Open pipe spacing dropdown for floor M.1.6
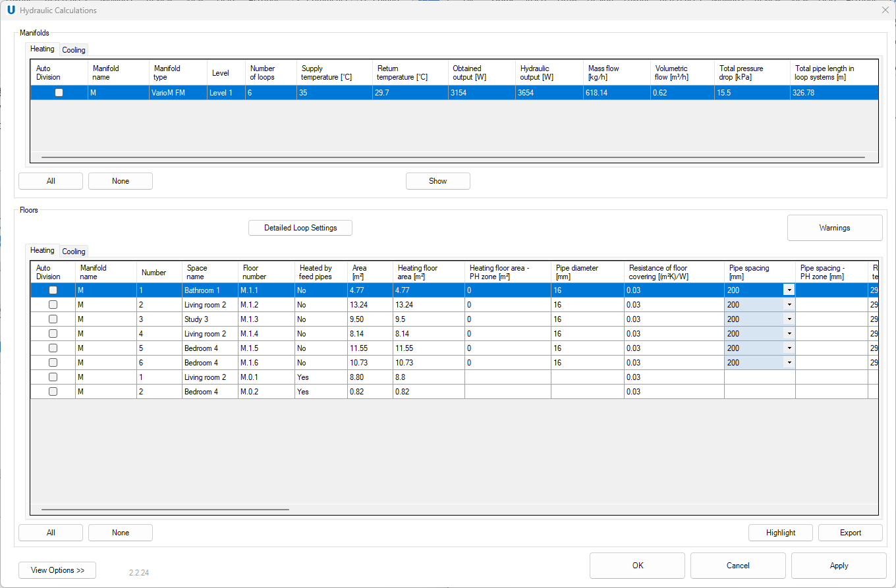This screenshot has width=896, height=588. (789, 363)
